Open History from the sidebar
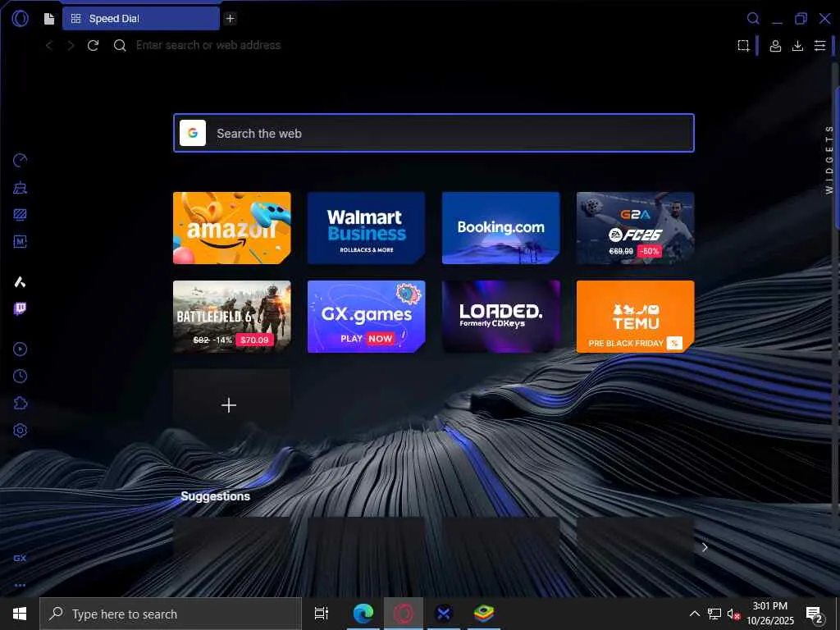The width and height of the screenshot is (840, 630). (x=20, y=376)
